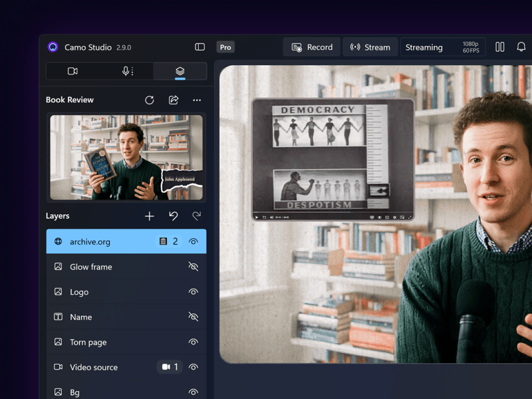
Task: Play the embedded archive.org video
Action: [x=257, y=217]
